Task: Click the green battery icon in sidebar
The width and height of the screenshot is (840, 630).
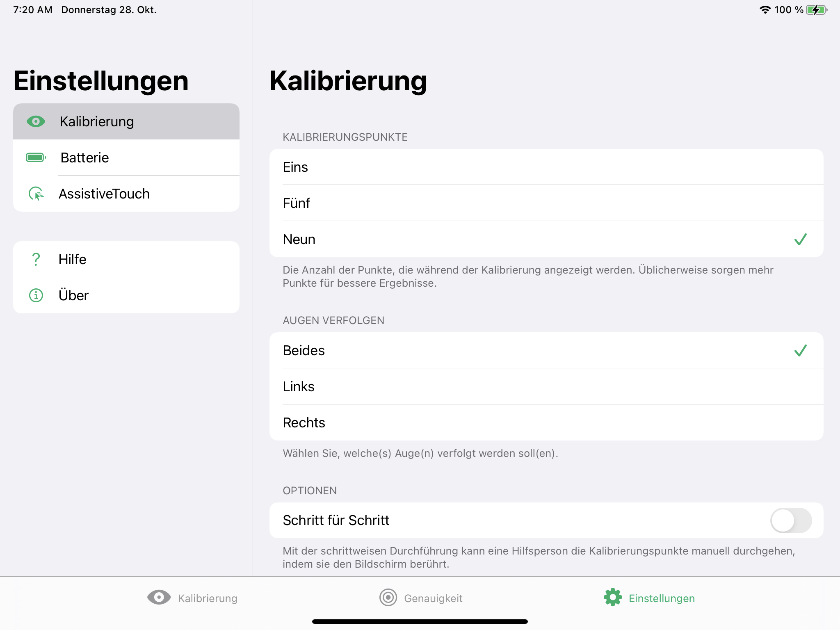Action: [x=36, y=157]
